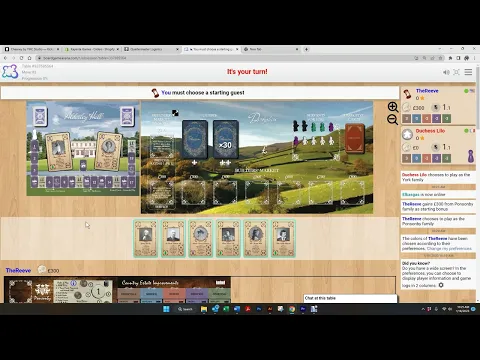480x360 pixels.
Task: Choose the third starting guest card
Action: click(x=201, y=238)
